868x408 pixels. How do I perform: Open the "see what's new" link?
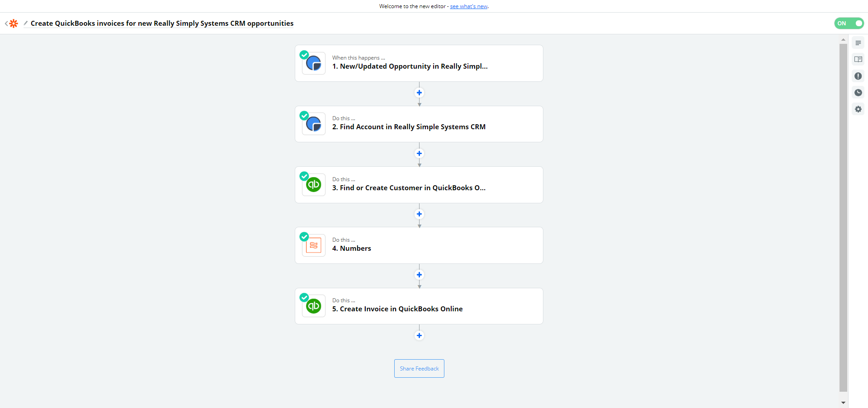[469, 6]
